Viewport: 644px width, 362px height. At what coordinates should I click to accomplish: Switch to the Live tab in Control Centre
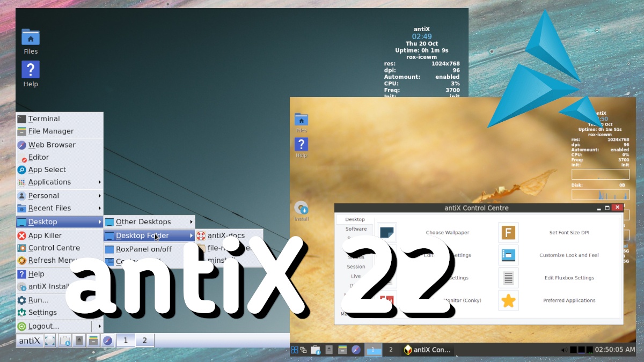pyautogui.click(x=356, y=276)
